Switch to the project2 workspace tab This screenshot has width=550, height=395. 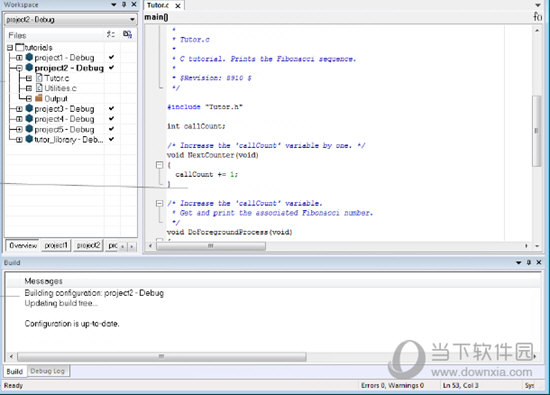point(88,246)
